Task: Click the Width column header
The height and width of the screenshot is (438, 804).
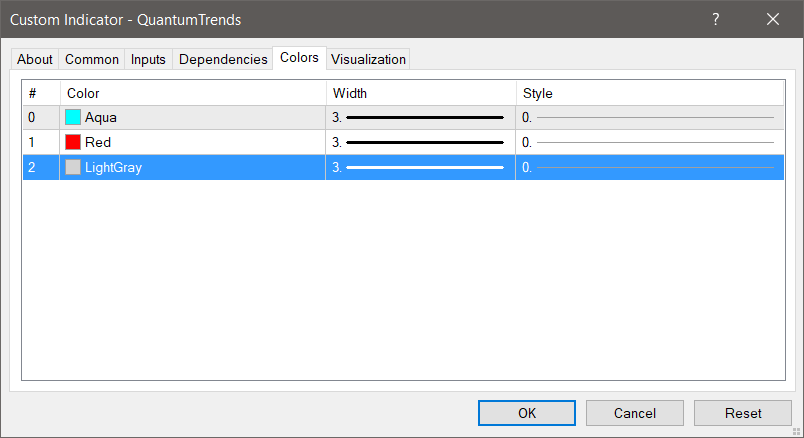Action: (420, 93)
